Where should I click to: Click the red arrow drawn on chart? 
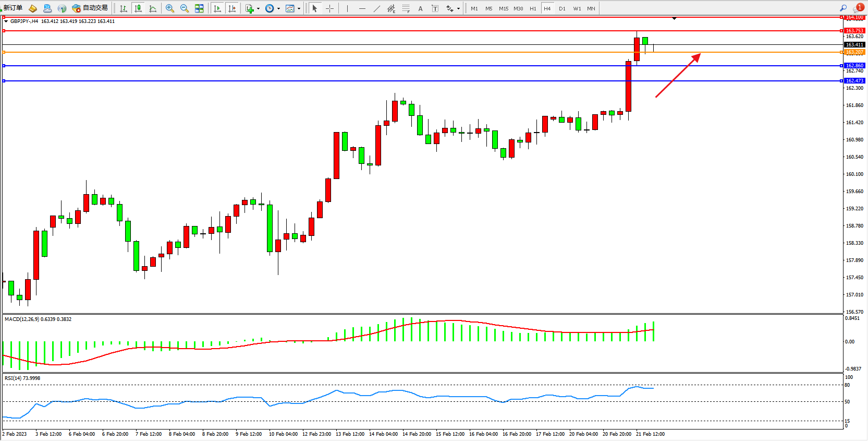pos(678,75)
